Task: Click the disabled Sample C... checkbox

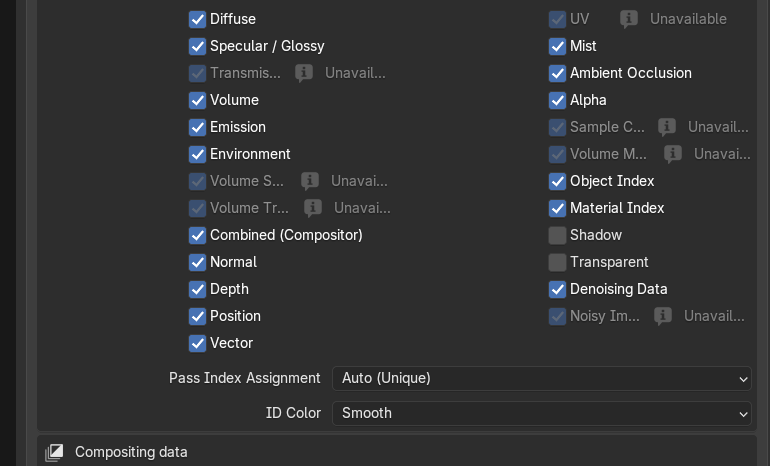Action: pyautogui.click(x=557, y=127)
